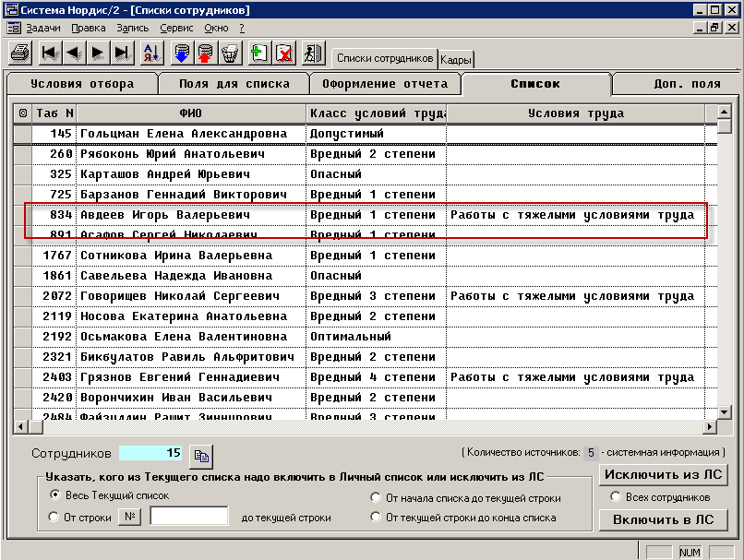Click the green plus add-record icon
The width and height of the screenshot is (744, 560).
(259, 53)
